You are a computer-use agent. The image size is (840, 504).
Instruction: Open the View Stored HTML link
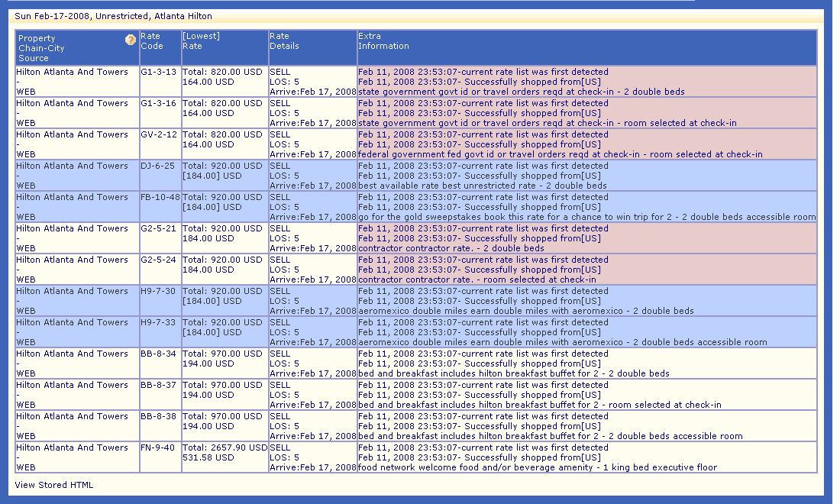click(x=54, y=485)
